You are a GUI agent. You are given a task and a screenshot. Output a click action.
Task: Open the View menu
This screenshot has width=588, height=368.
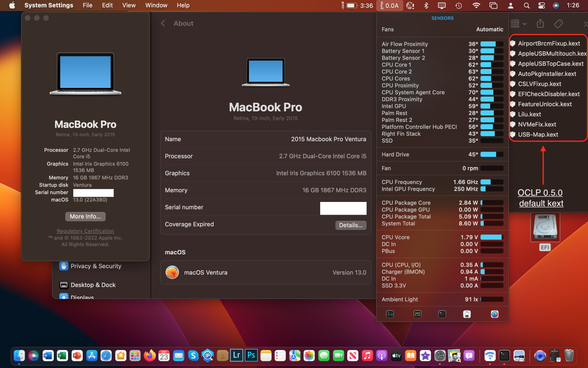129,5
